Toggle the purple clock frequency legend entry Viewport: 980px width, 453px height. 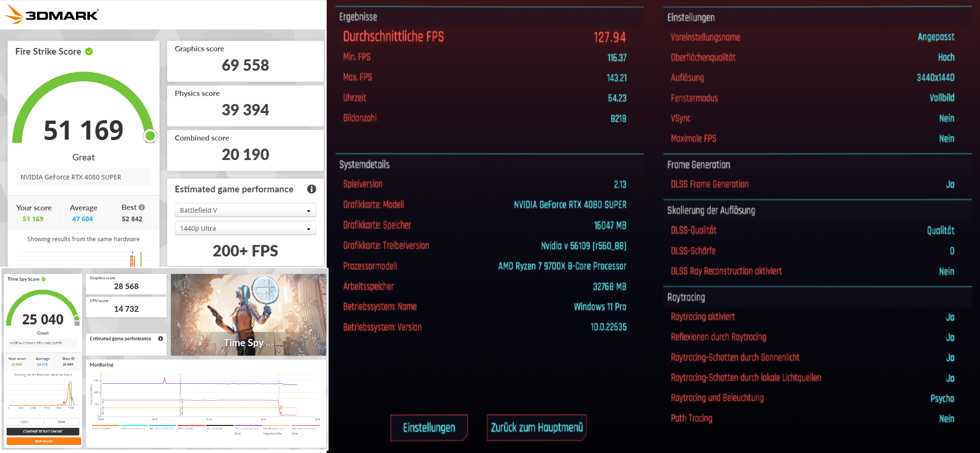[248, 429]
